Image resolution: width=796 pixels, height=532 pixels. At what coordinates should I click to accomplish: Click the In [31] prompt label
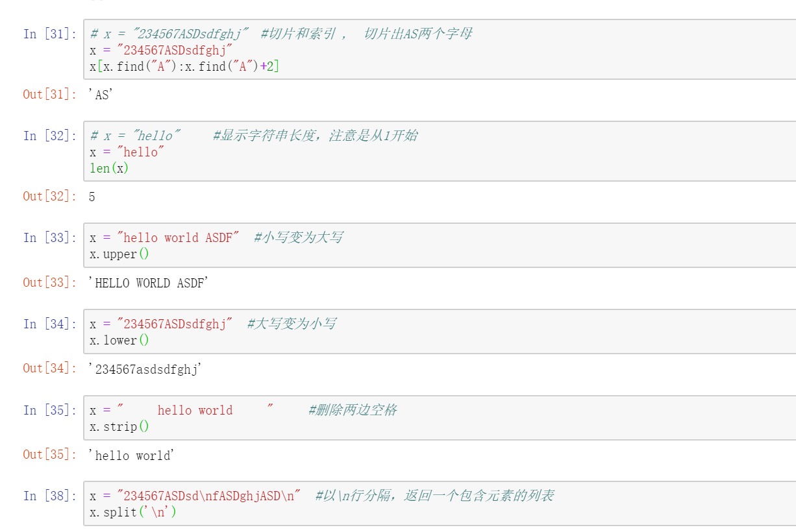[49, 34]
